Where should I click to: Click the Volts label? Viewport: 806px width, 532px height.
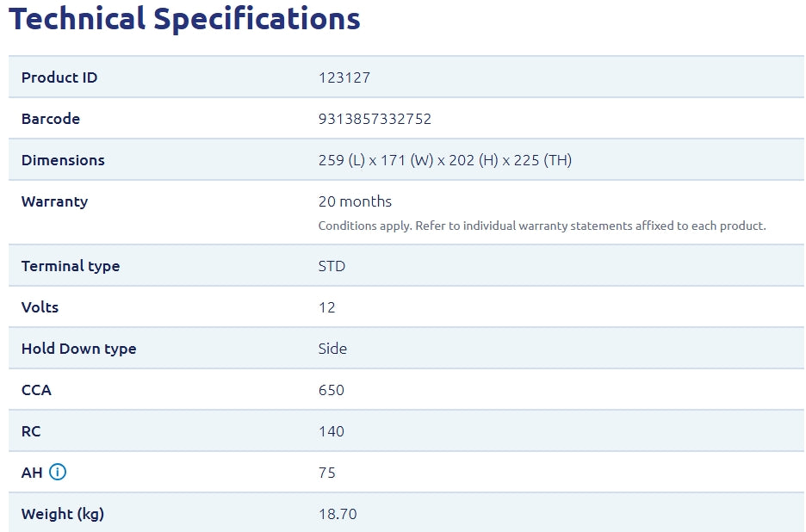[40, 307]
